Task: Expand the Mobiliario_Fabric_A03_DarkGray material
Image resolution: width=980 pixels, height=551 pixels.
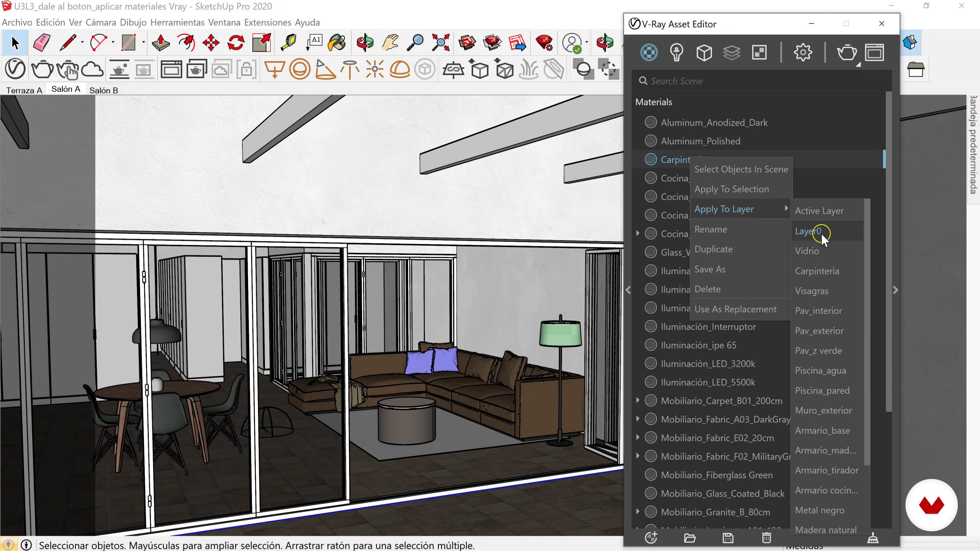Action: (638, 419)
